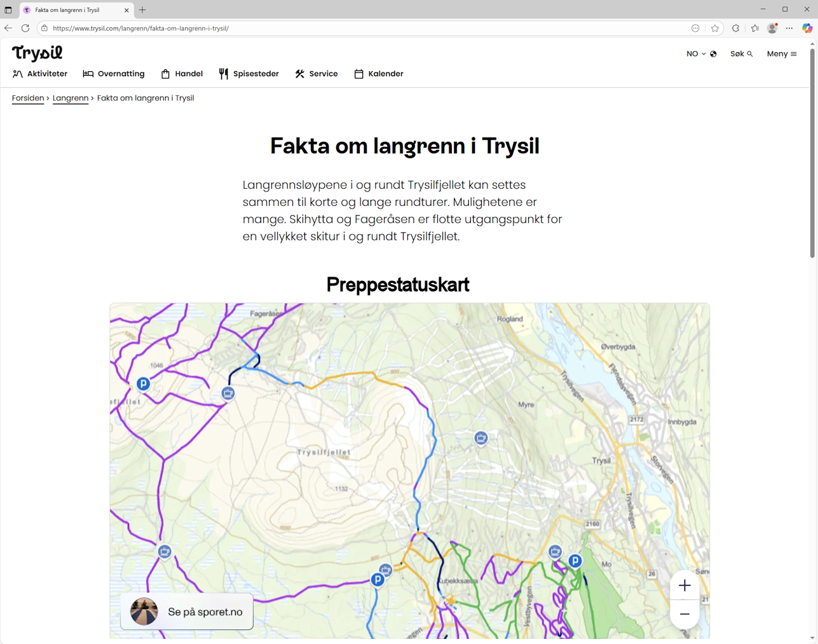Open the Meny hamburger menu
The width and height of the screenshot is (818, 644).
pos(781,54)
